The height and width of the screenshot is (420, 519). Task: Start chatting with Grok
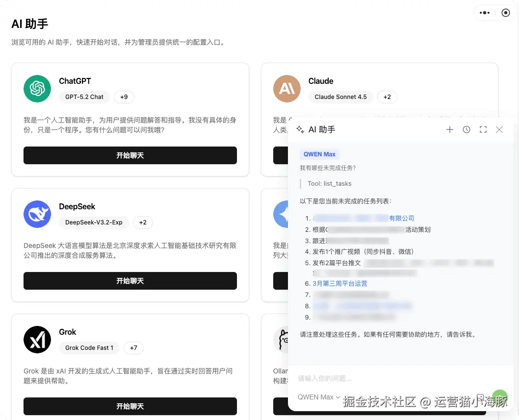click(x=130, y=406)
